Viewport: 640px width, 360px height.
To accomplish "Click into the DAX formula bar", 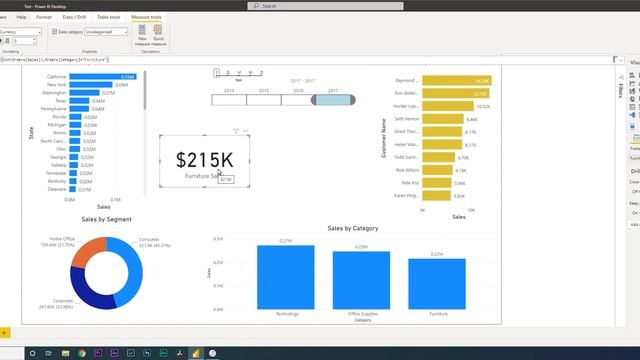I will [x=306, y=60].
